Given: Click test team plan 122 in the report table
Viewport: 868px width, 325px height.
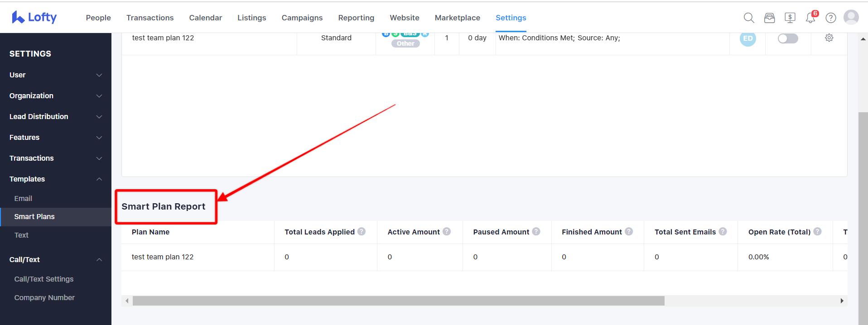Looking at the screenshot, I should click(x=163, y=257).
